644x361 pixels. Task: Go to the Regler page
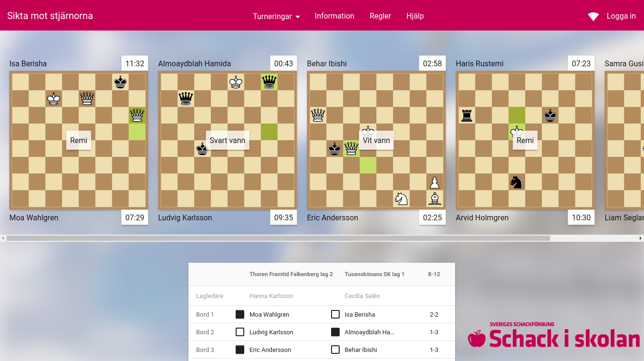point(380,16)
